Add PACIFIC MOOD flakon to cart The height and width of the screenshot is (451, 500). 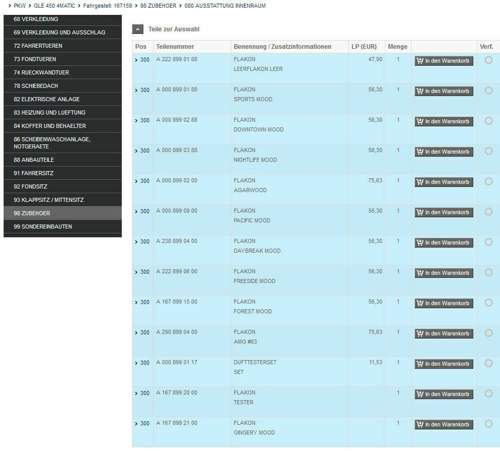(444, 213)
